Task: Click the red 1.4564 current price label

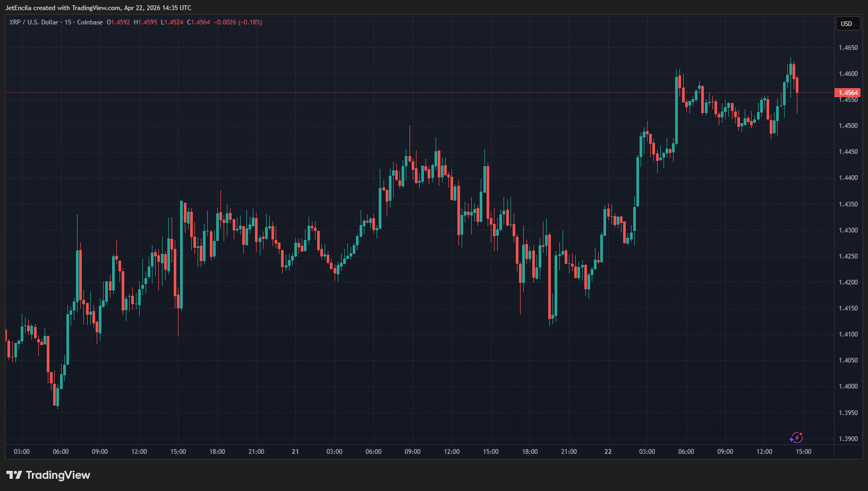Action: point(848,93)
